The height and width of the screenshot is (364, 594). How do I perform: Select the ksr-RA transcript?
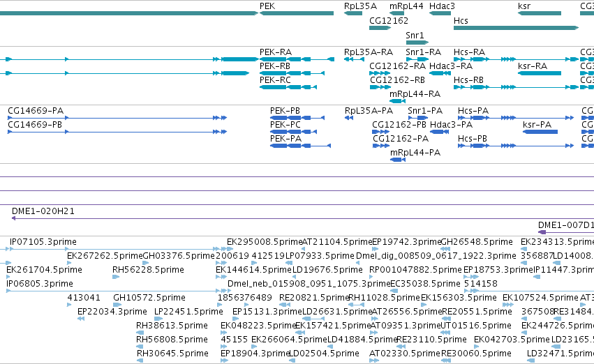(x=540, y=73)
